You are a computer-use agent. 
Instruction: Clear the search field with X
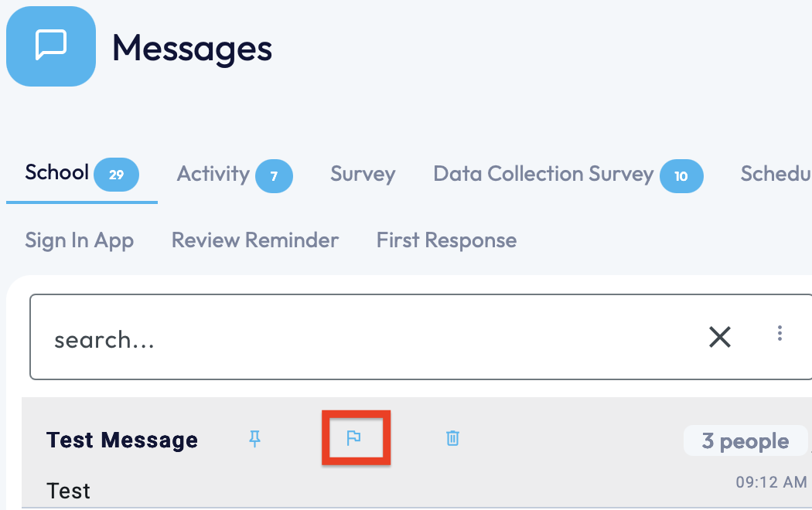[x=719, y=336]
